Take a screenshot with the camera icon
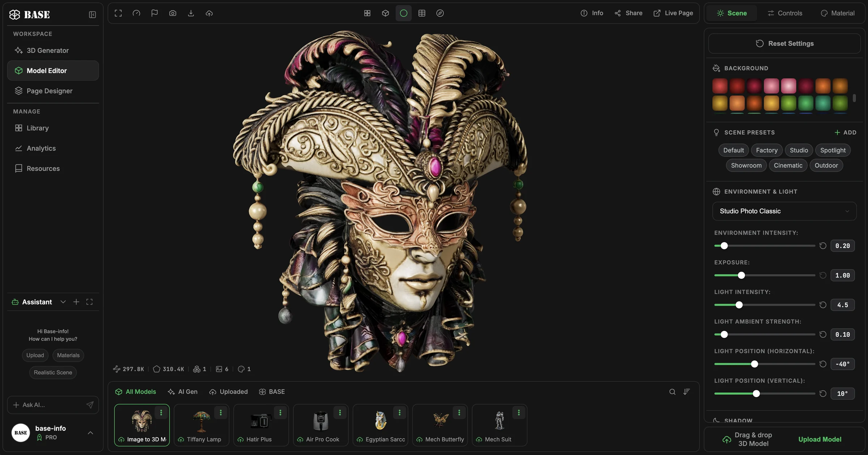The height and width of the screenshot is (455, 868). (x=173, y=13)
